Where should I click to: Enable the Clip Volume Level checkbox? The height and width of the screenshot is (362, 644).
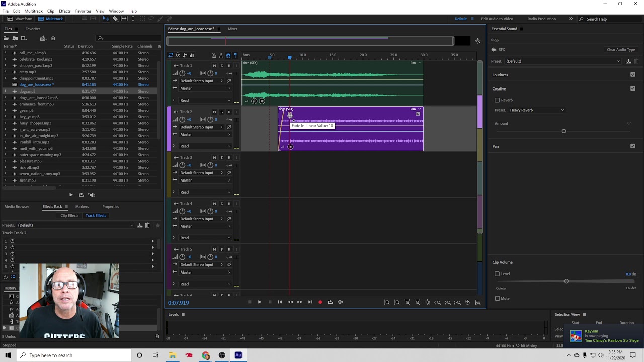pos(497,274)
